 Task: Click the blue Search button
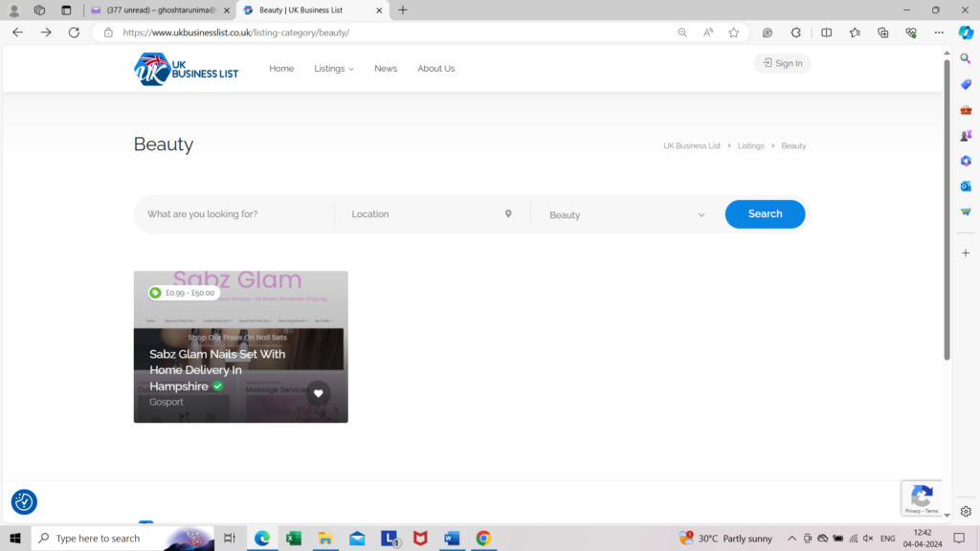765,214
